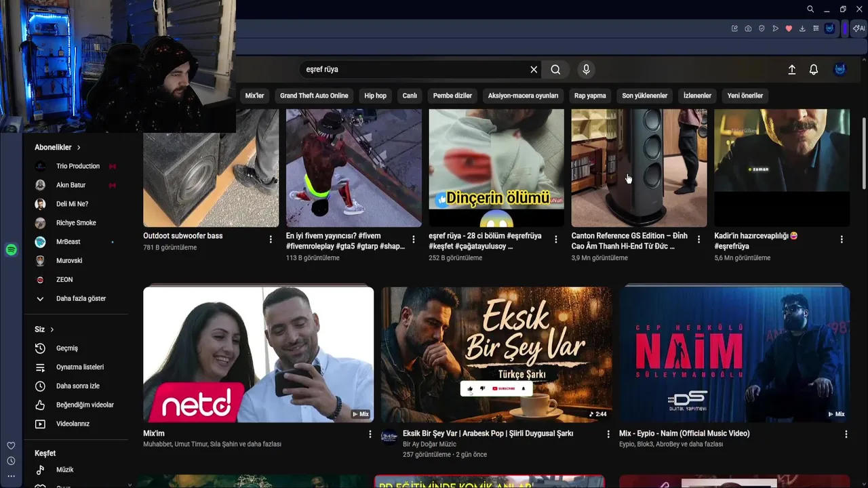
Task: Open options menu for Mix'im
Action: coord(370,434)
